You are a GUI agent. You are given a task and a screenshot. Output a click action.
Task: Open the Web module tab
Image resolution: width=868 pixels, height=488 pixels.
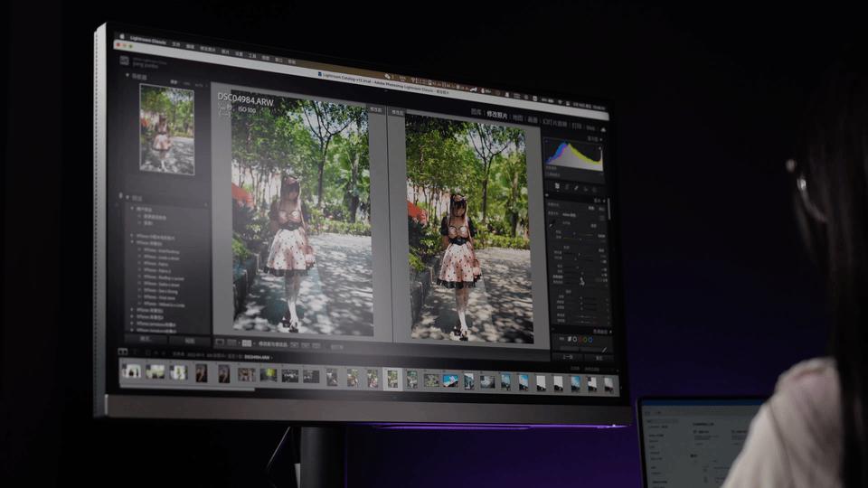coord(590,127)
